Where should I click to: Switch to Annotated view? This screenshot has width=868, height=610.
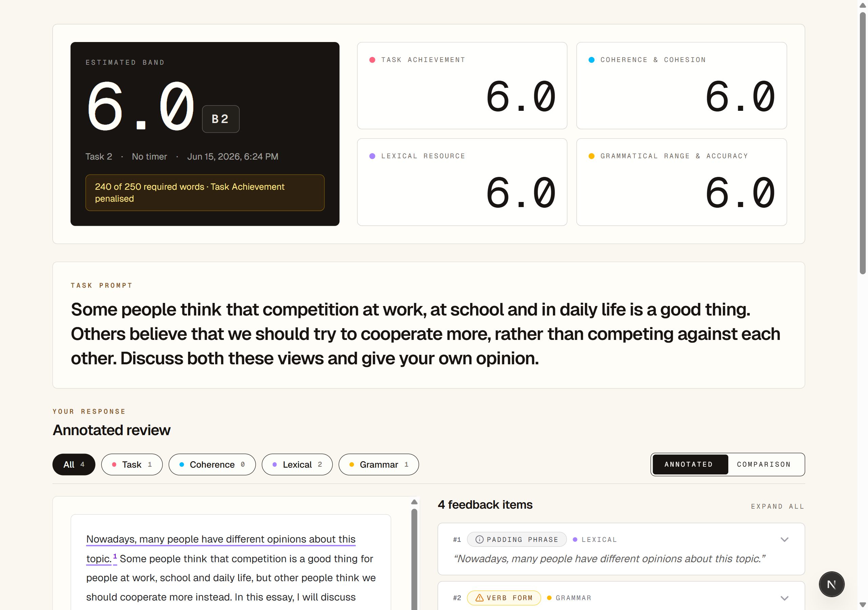tap(690, 464)
